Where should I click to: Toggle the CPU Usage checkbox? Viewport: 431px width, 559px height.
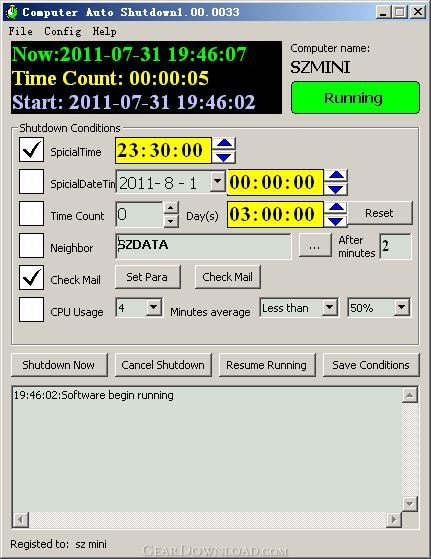point(31,309)
